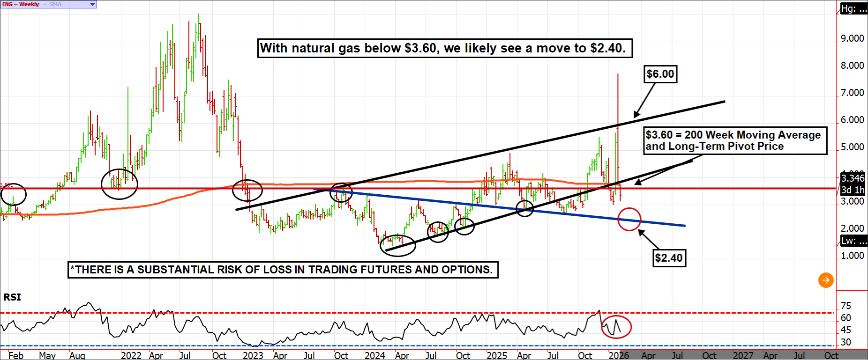
Task: Click the 8.000 price axis value
Action: tap(853, 66)
